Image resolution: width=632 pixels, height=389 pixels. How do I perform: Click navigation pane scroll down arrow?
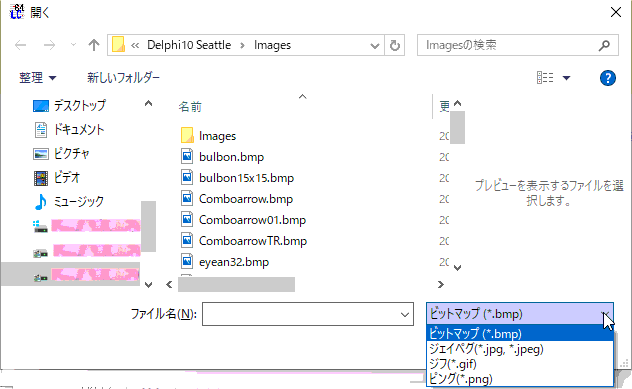[x=148, y=285]
